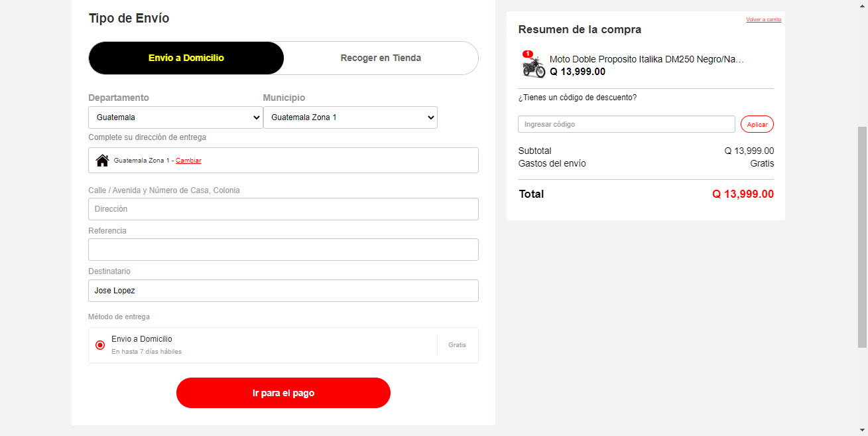The width and height of the screenshot is (868, 436).
Task: Open the Municipio dropdown
Action: 350,117
